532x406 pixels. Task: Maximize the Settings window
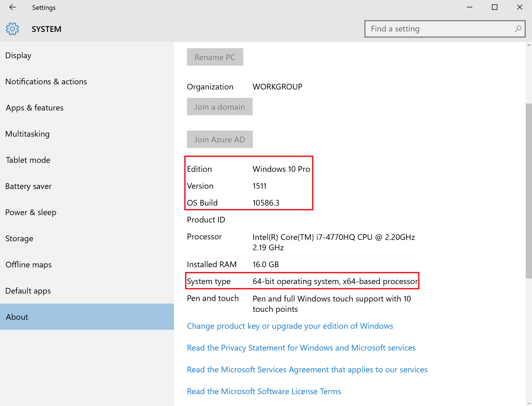click(x=494, y=7)
